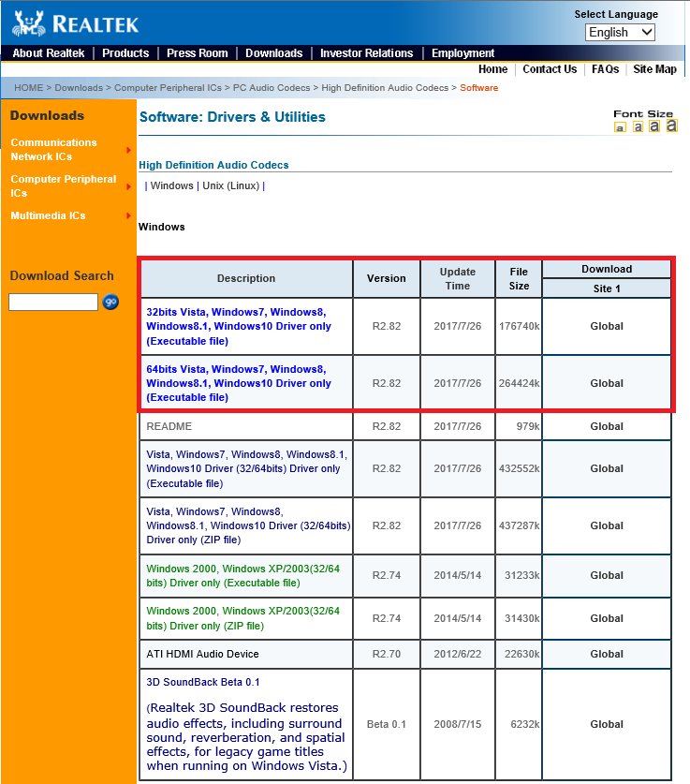Open the README link
This screenshot has width=690, height=784.
pos(169,426)
